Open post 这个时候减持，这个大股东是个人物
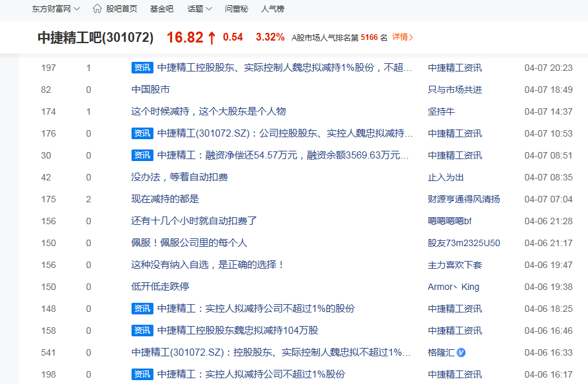The height and width of the screenshot is (384, 588). tap(208, 111)
